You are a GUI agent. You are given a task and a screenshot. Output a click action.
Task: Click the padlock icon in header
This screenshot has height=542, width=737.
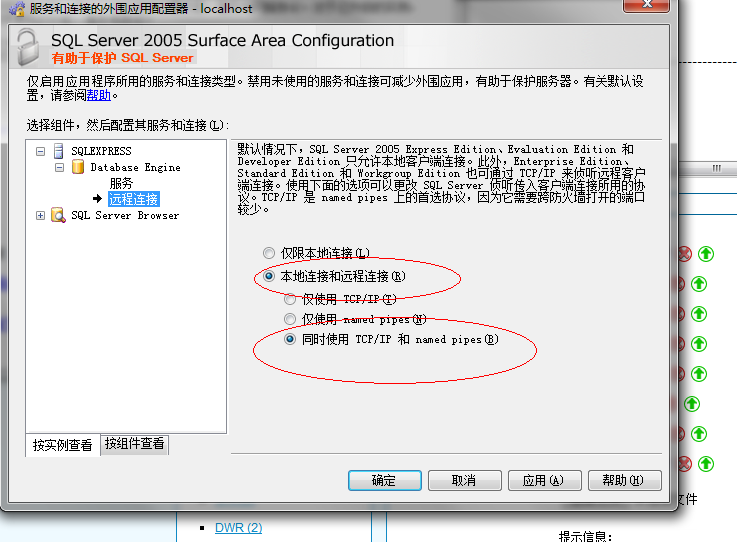(28, 47)
